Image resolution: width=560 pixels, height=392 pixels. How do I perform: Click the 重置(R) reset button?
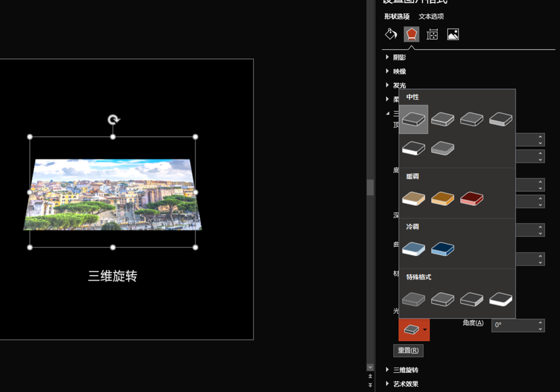[x=408, y=351]
